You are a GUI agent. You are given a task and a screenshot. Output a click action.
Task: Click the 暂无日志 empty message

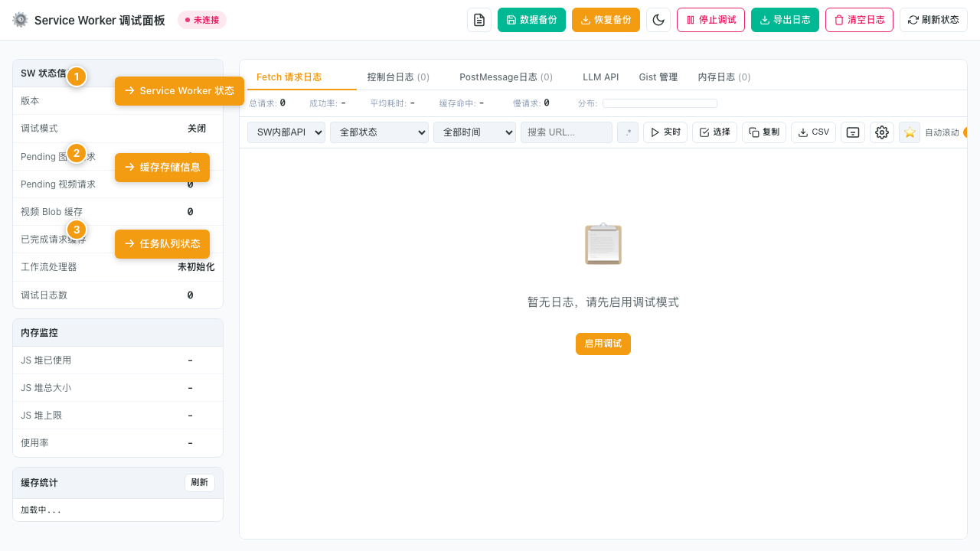pyautogui.click(x=603, y=302)
